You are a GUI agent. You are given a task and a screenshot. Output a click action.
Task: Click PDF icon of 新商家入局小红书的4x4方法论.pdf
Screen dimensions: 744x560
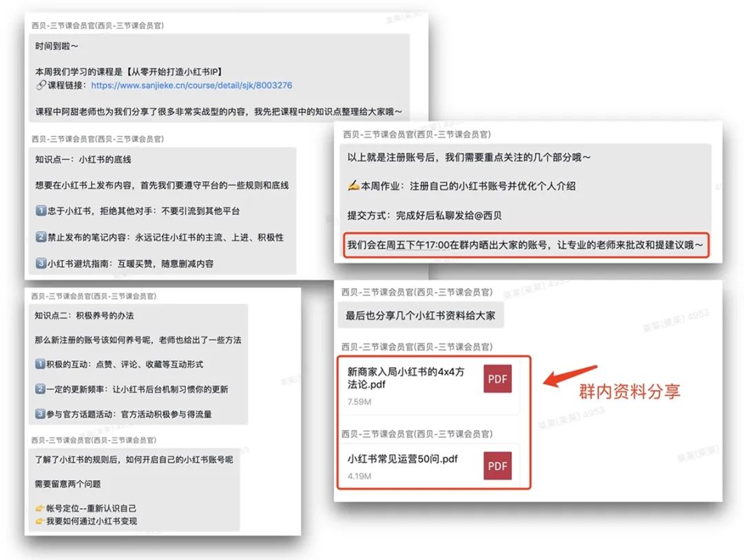click(497, 379)
